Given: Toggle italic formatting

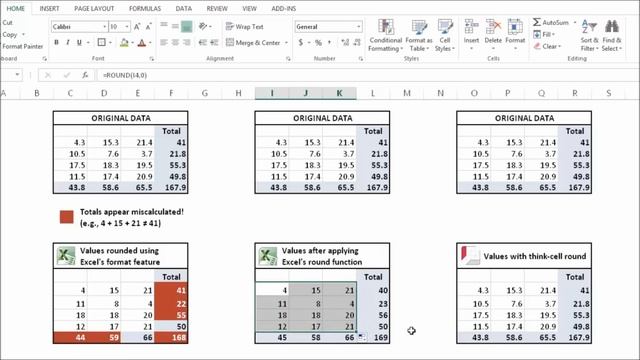Looking at the screenshot, I should [x=67, y=42].
